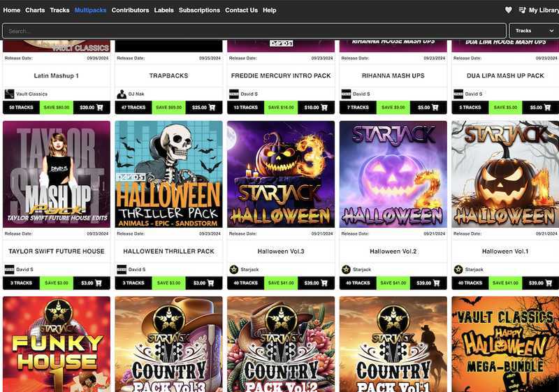
Task: Open the Contributors page
Action: pos(130,10)
